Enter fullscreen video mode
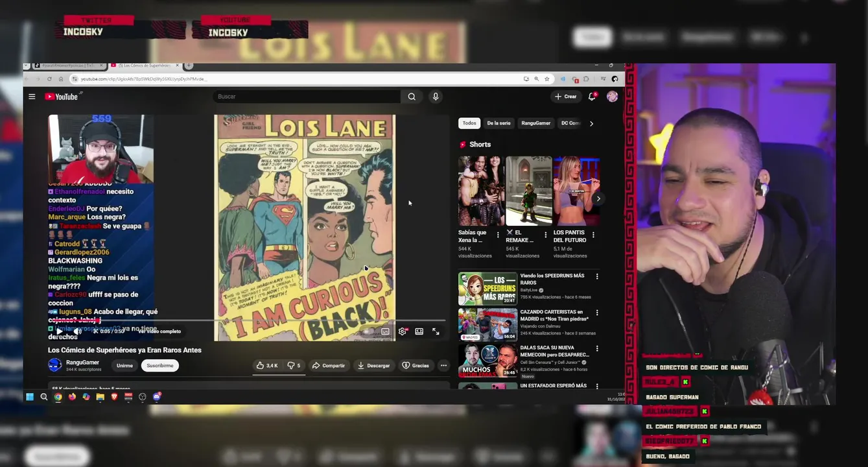 (436, 331)
